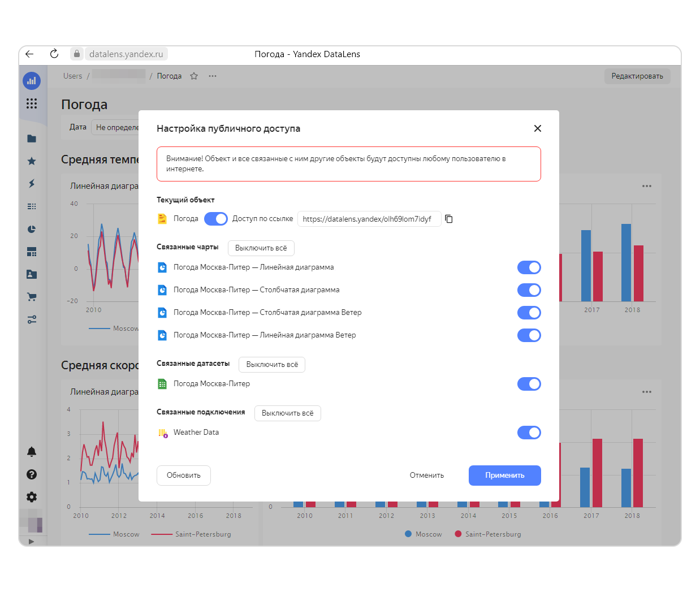Image resolution: width=700 pixels, height=592 pixels.
Task: Close the public access dialog
Action: pos(538,128)
